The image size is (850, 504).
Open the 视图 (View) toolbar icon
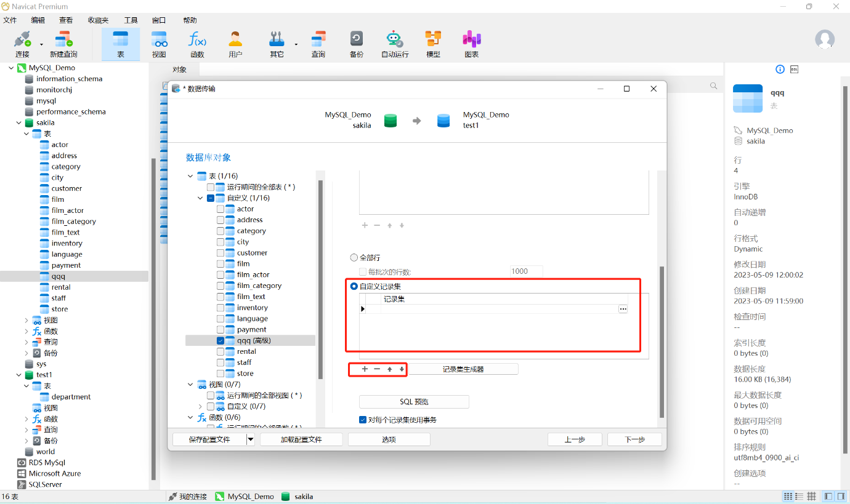click(x=159, y=41)
